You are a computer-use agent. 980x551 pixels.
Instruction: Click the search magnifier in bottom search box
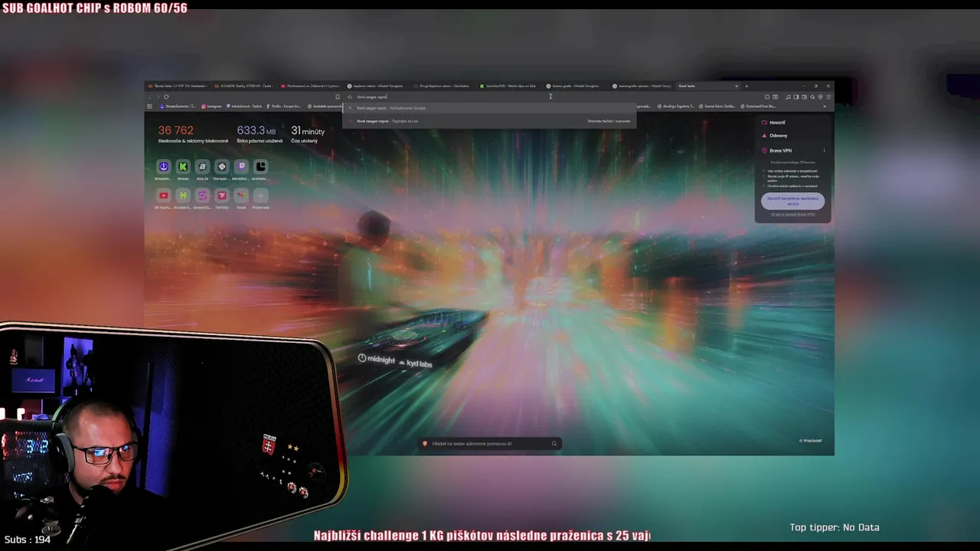[554, 444]
